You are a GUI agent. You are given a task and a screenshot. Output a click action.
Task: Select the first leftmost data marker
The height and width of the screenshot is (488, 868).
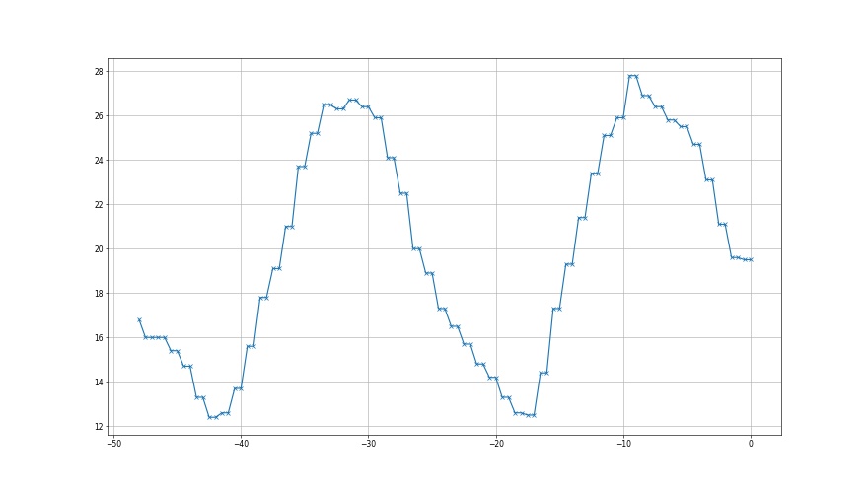(x=139, y=319)
